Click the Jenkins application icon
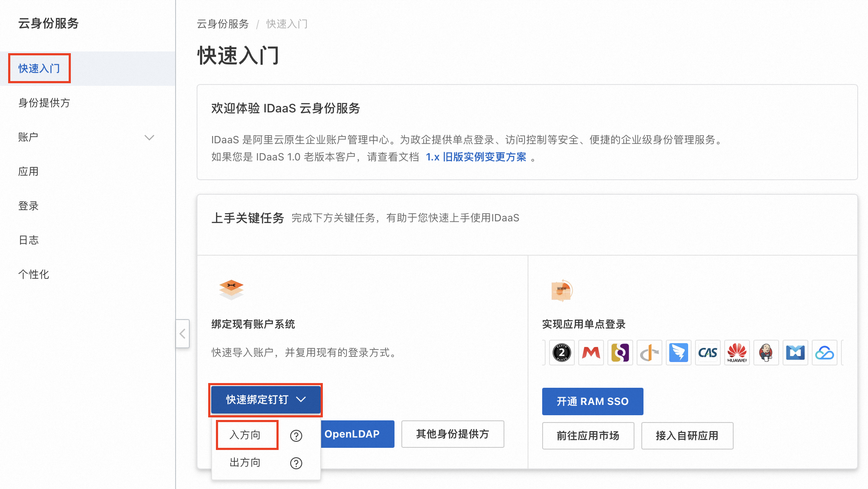The width and height of the screenshot is (868, 489). click(x=766, y=353)
